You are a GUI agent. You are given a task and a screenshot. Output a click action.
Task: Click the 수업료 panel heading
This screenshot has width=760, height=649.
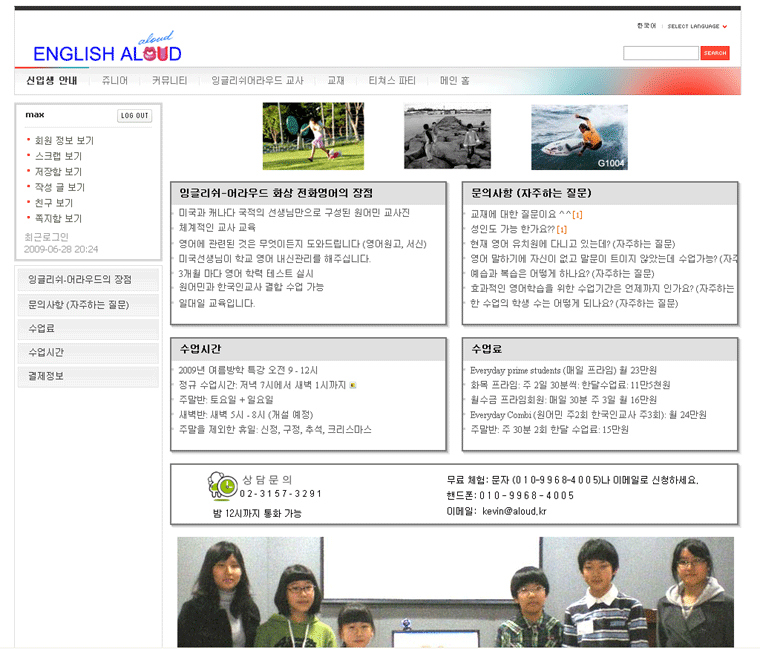pyautogui.click(x=487, y=349)
